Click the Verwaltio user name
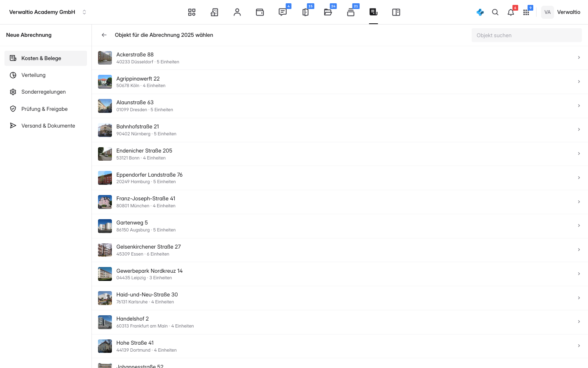588x368 pixels. pyautogui.click(x=569, y=12)
